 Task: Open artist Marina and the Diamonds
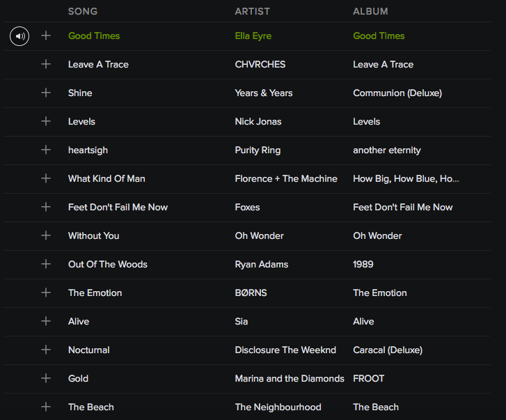(x=290, y=378)
